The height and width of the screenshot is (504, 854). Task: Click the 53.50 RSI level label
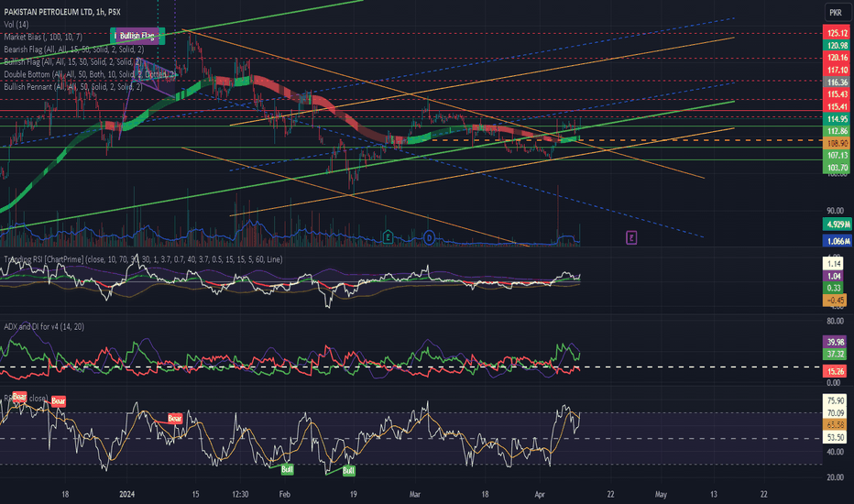836,437
